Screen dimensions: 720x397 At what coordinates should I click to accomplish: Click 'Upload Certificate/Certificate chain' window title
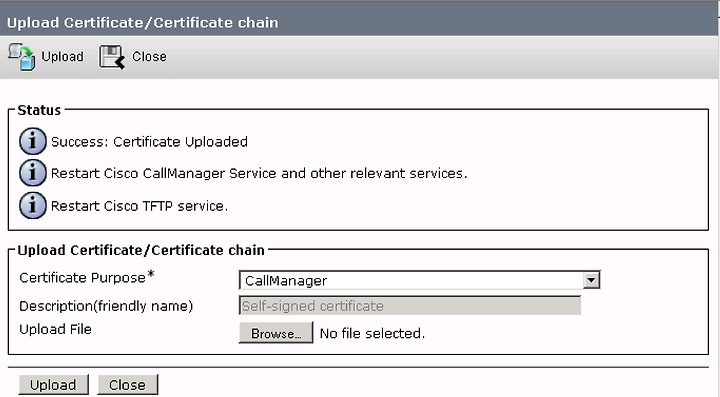(x=143, y=22)
